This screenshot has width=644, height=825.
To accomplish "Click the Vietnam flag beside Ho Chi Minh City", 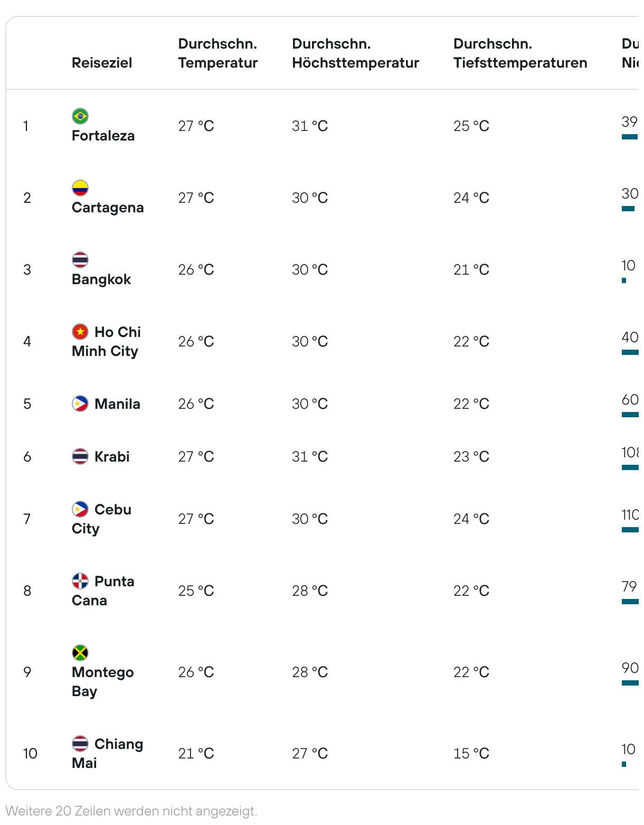I will [80, 332].
